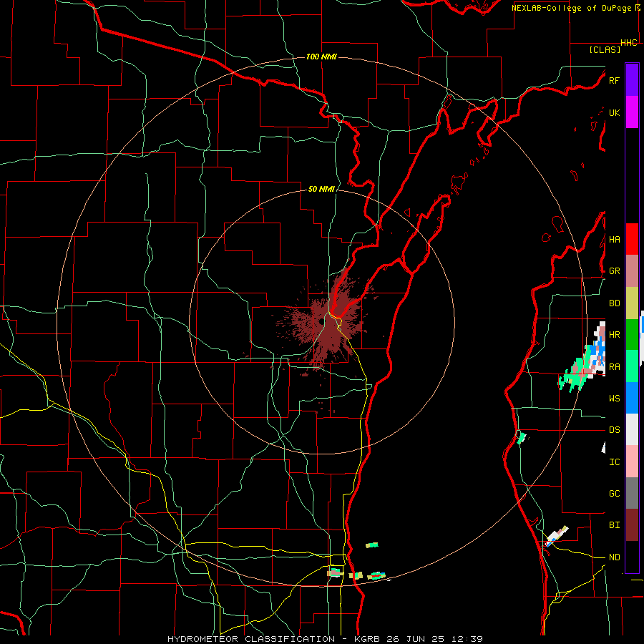Screen dimensions: 644x644
Task: Click the HR legend label
Action: coord(614,335)
